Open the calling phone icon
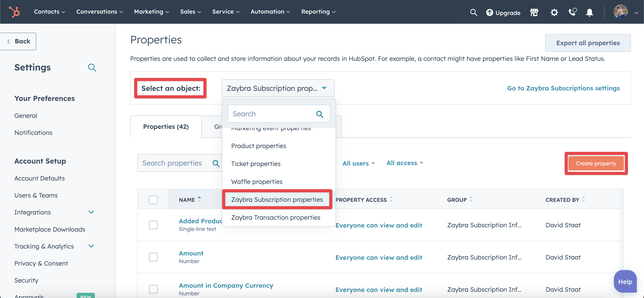The width and height of the screenshot is (644, 298). point(572,12)
